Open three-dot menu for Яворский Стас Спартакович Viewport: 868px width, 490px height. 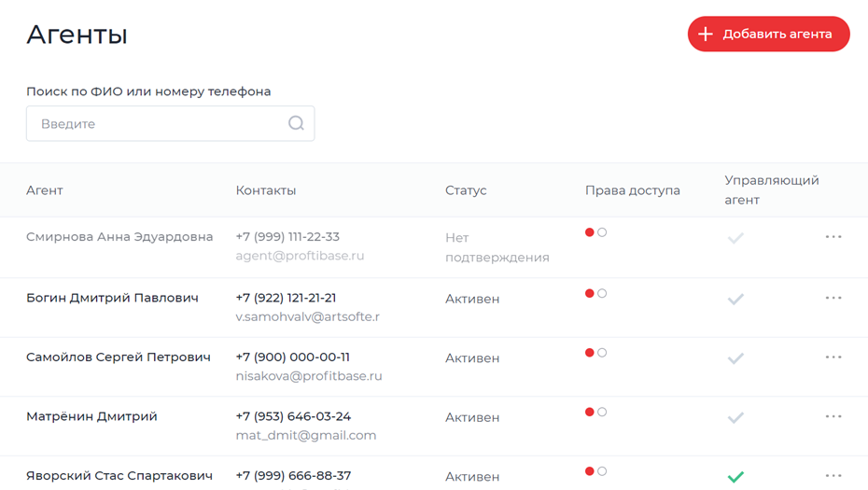833,476
